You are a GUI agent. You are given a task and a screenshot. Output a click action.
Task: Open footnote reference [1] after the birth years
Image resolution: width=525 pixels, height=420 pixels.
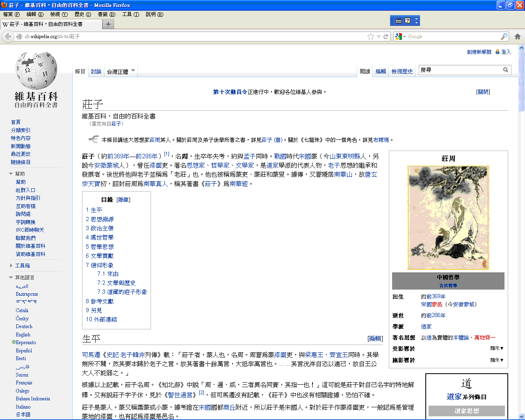(x=167, y=154)
